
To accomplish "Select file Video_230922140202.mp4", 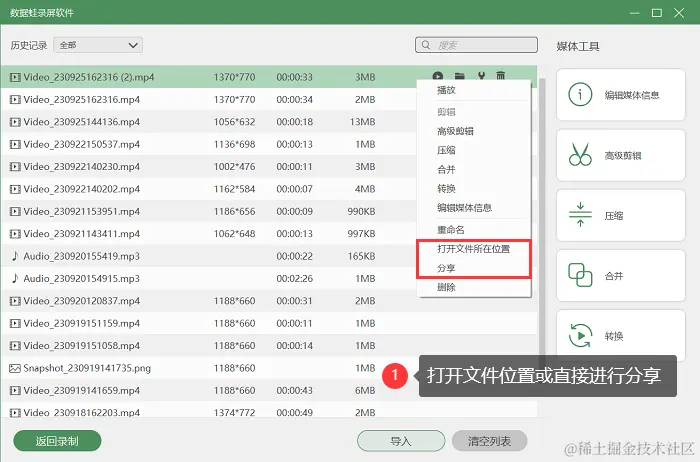I will click(82, 189).
